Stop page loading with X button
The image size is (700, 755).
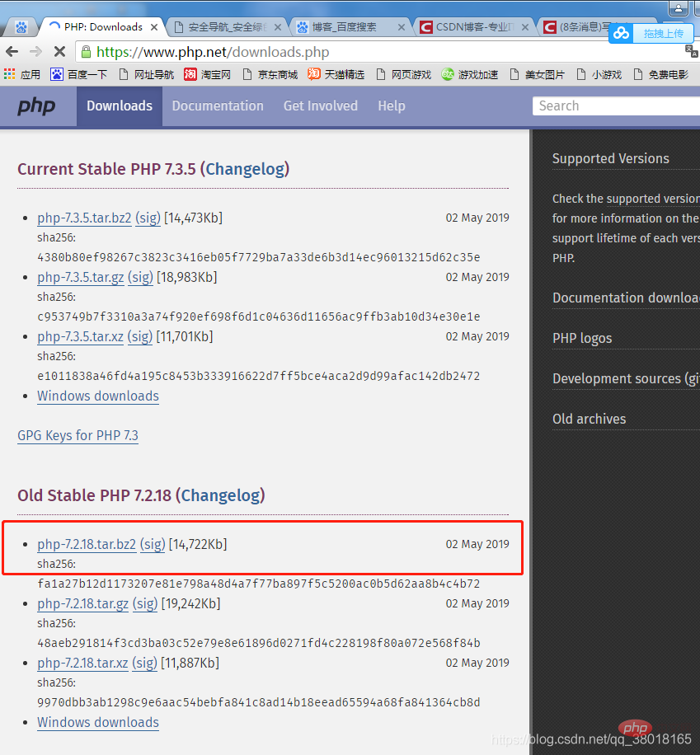point(59,51)
